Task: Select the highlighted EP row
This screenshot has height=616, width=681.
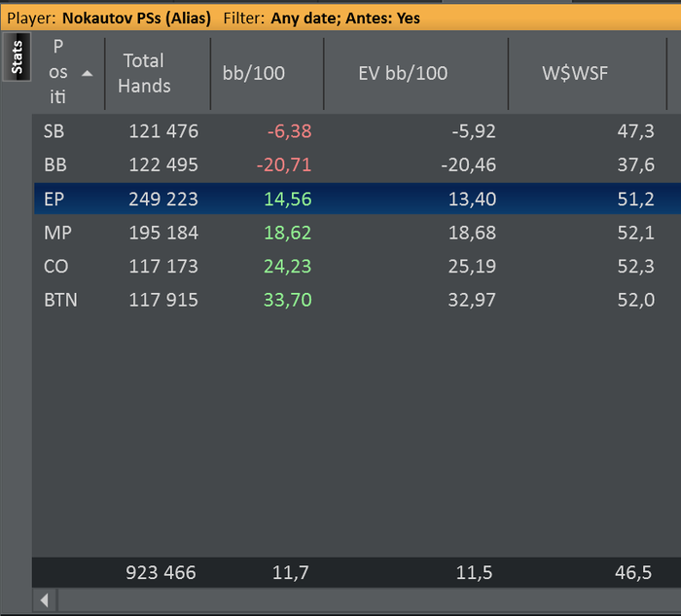Action: (x=54, y=199)
